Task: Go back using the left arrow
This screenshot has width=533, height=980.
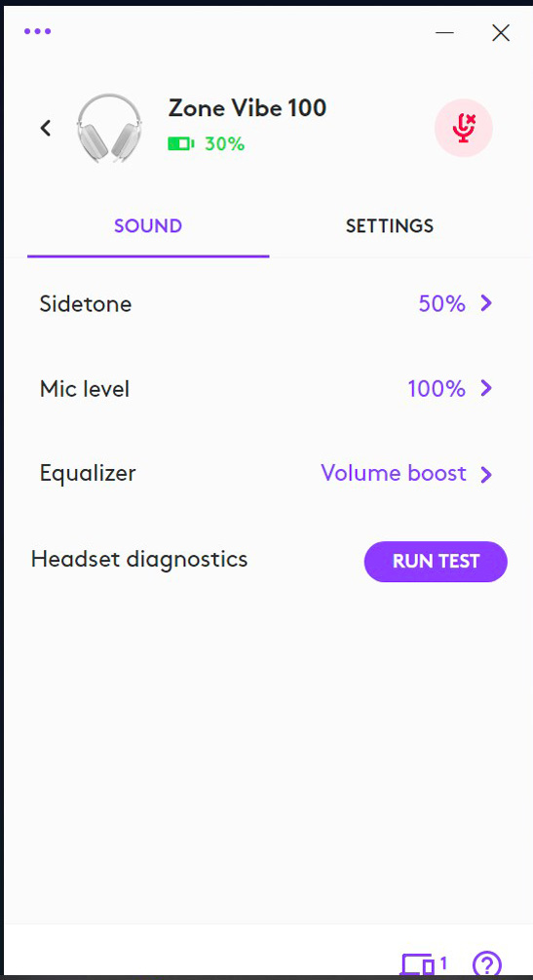Action: coord(46,128)
